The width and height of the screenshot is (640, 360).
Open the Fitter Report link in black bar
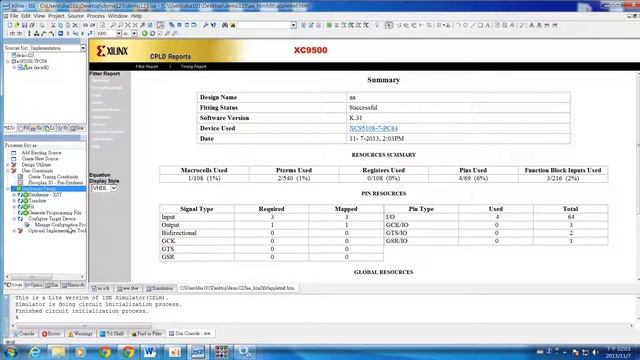click(x=147, y=66)
